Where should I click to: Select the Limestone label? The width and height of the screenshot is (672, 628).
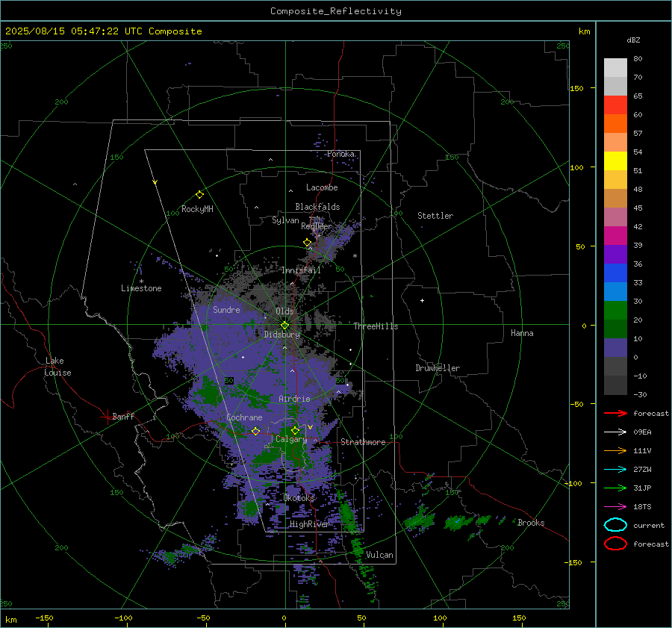coord(141,288)
